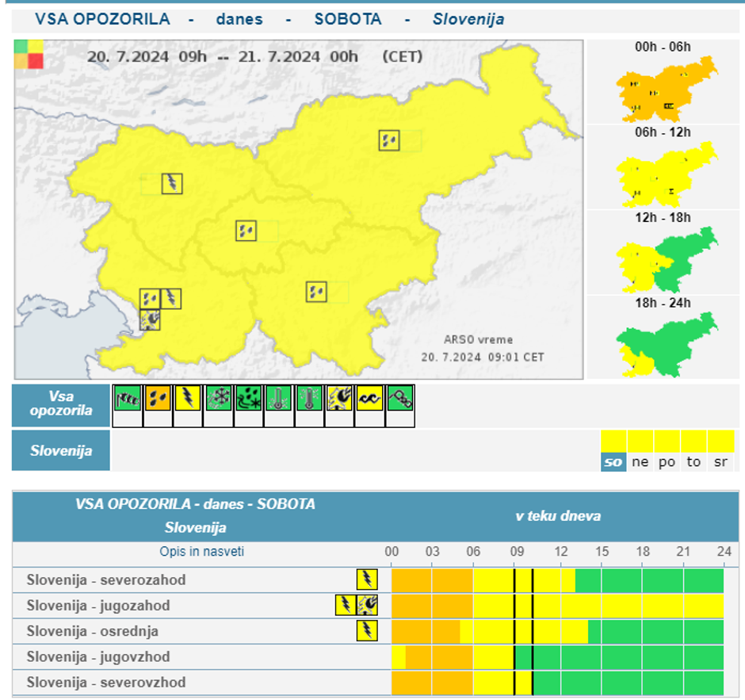The height and width of the screenshot is (700, 745).
Task: Select the coastal waves warning icon
Action: tap(370, 398)
